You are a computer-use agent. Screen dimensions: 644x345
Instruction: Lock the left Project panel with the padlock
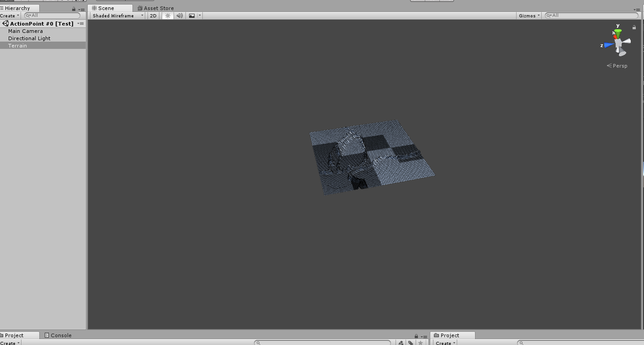[416, 336]
